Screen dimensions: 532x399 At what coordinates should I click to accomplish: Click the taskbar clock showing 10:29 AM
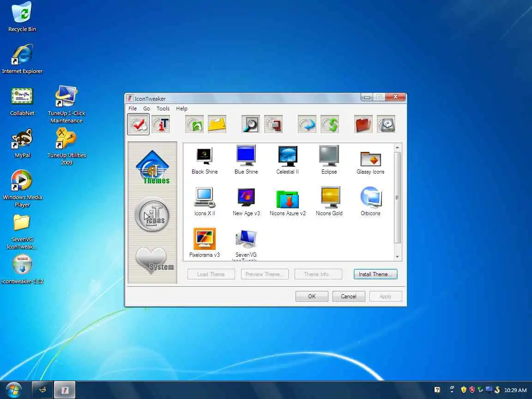(515, 390)
